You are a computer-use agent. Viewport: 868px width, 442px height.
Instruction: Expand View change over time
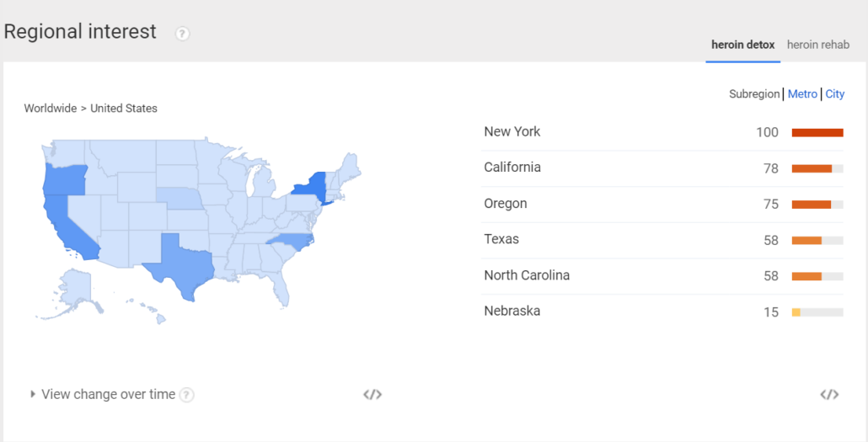coord(103,394)
